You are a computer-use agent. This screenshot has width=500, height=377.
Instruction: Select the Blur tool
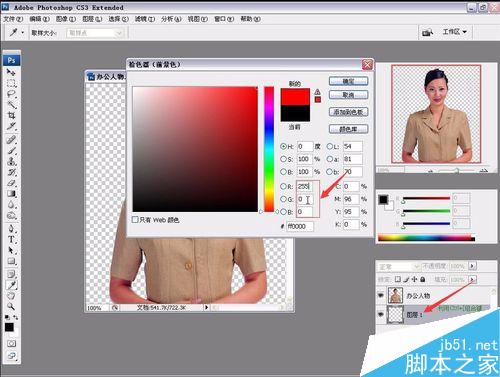[x=11, y=204]
